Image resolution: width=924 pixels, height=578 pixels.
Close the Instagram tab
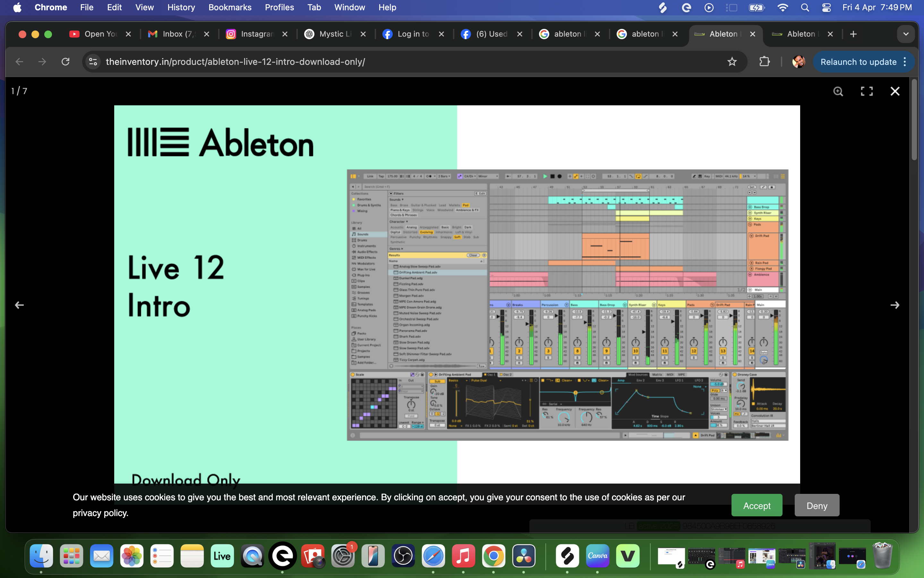pyautogui.click(x=285, y=34)
